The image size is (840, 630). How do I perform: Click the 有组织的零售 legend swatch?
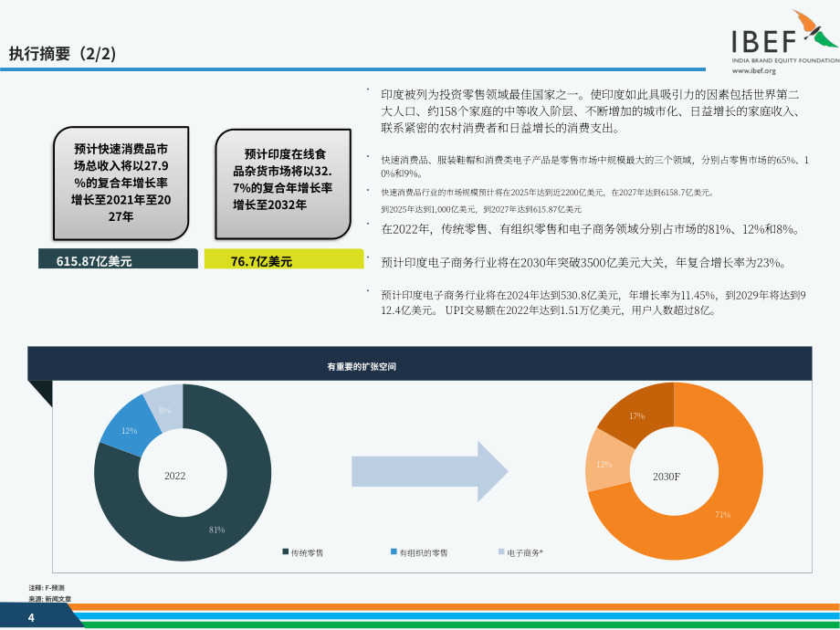coord(394,551)
